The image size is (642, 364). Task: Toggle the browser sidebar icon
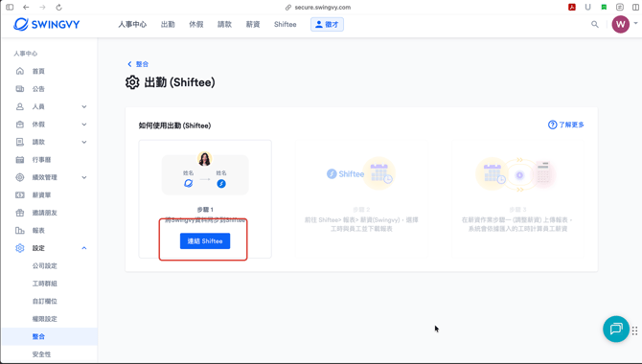[10, 8]
